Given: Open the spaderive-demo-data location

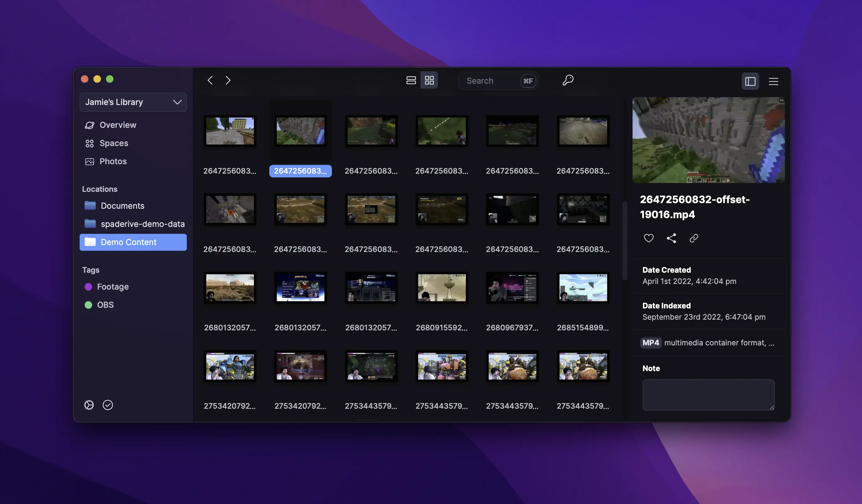Looking at the screenshot, I should (142, 224).
